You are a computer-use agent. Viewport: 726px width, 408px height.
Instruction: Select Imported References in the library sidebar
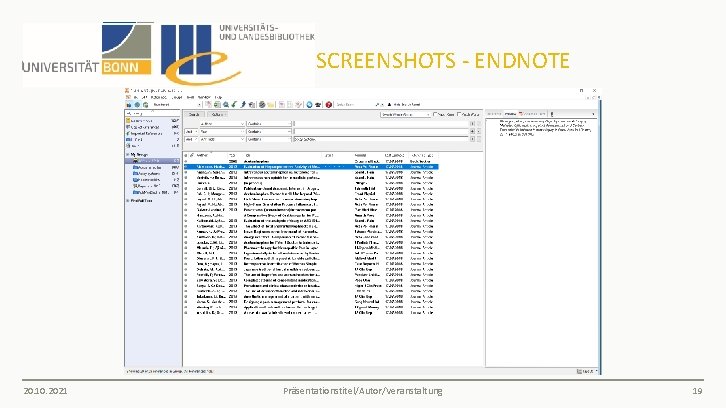coord(153,133)
